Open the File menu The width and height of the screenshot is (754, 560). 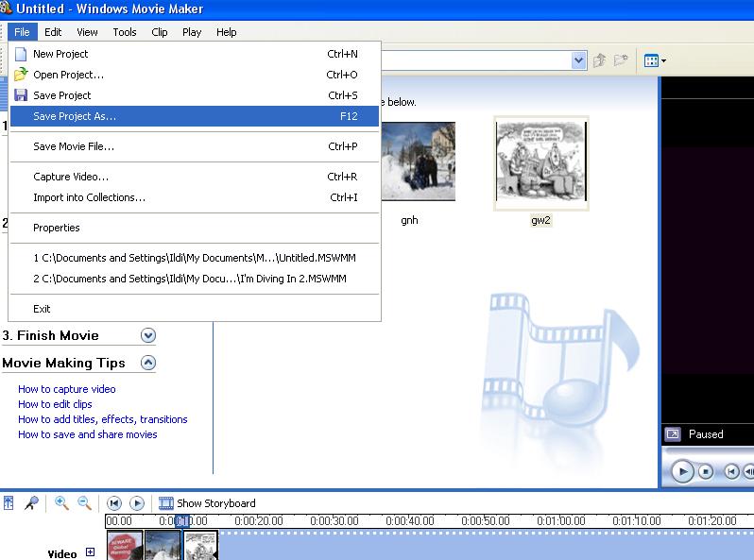[x=22, y=32]
